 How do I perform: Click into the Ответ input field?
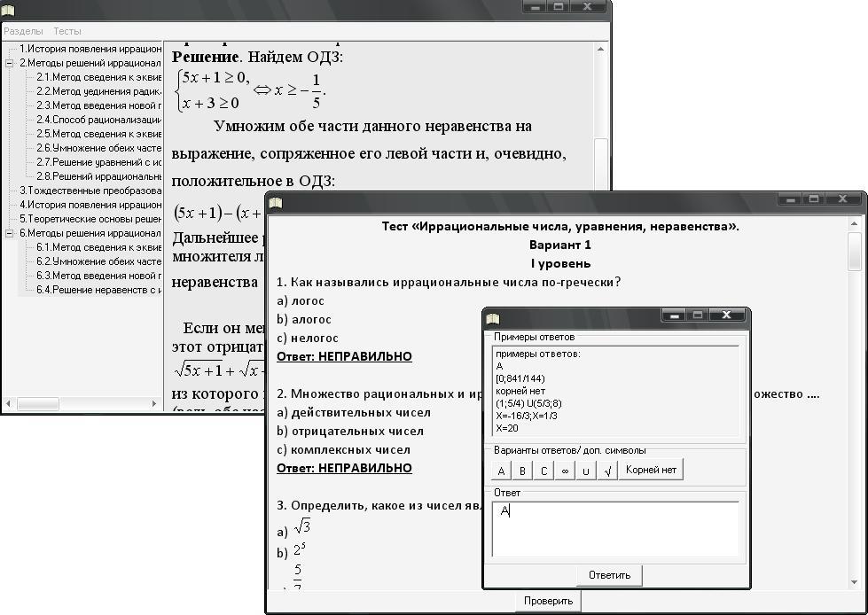point(615,529)
